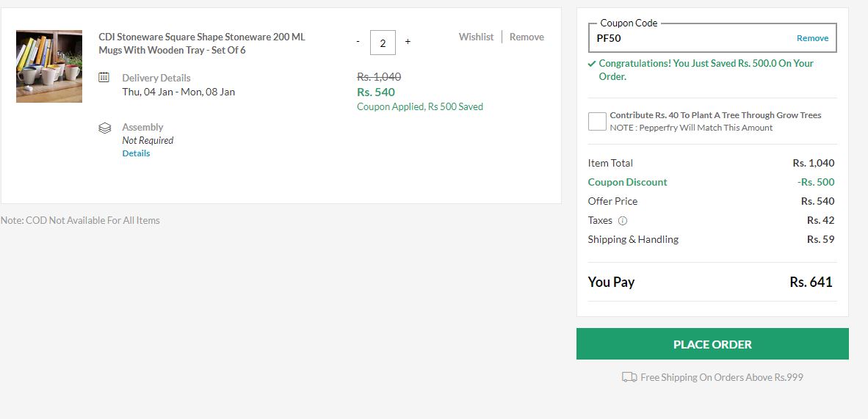Tick the Plant A Tree contribution checkbox
This screenshot has height=419, width=868.
(x=597, y=121)
